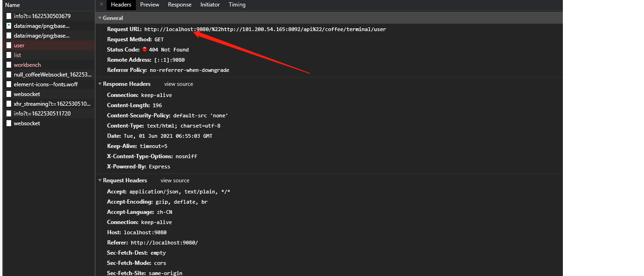Collapse the Response Headers section

[x=100, y=83]
